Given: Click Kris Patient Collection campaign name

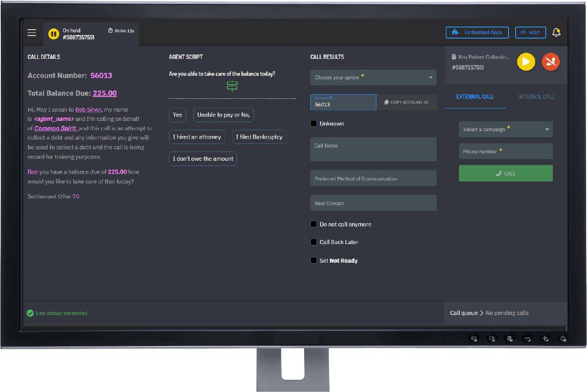Looking at the screenshot, I should click(x=484, y=57).
